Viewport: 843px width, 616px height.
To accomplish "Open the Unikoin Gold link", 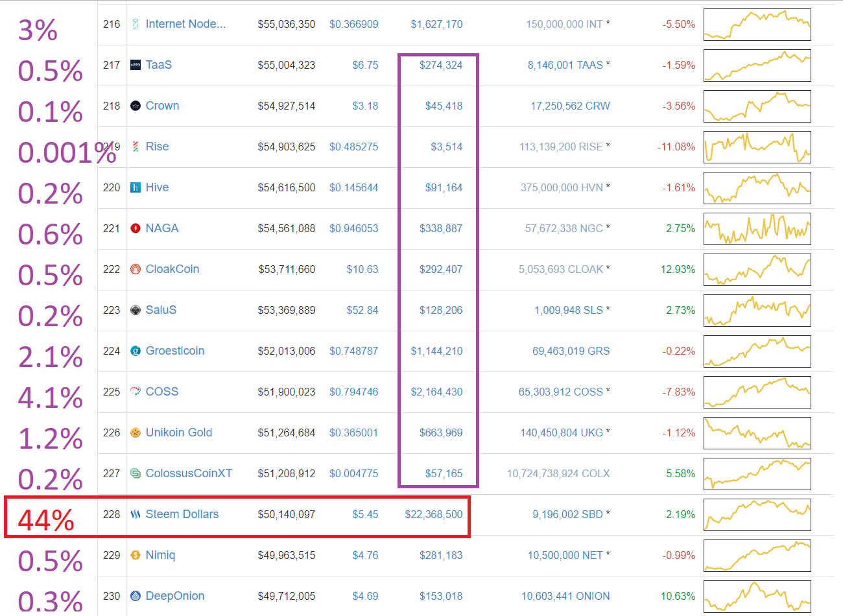I will click(179, 432).
